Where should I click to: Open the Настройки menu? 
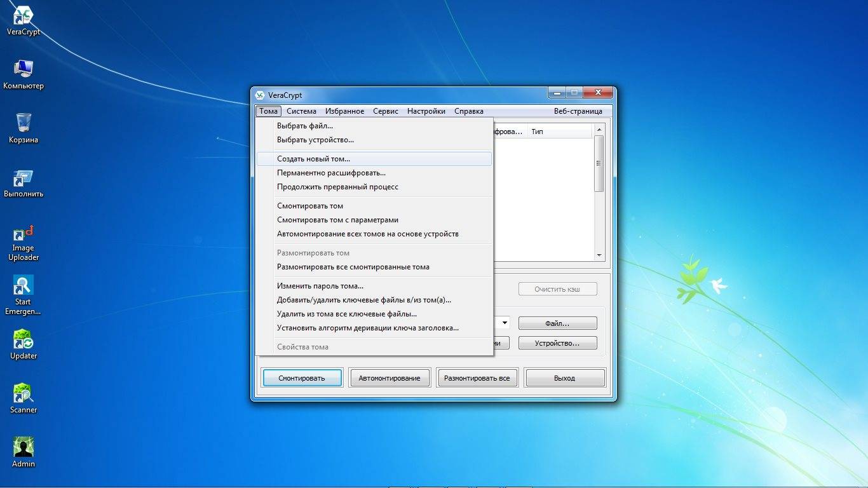click(x=426, y=111)
